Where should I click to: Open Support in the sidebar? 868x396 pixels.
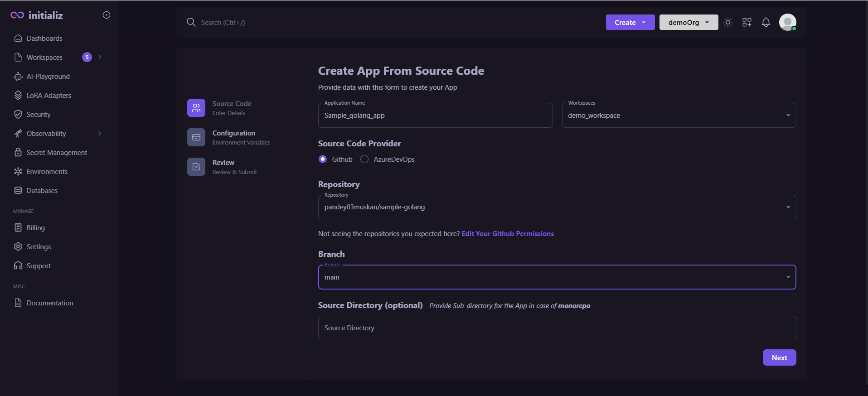(x=39, y=266)
